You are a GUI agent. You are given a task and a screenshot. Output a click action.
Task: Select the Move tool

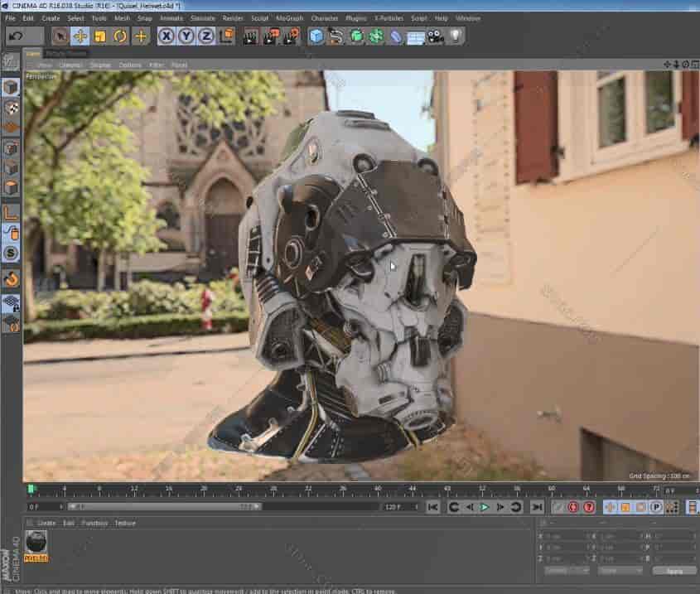(x=80, y=35)
